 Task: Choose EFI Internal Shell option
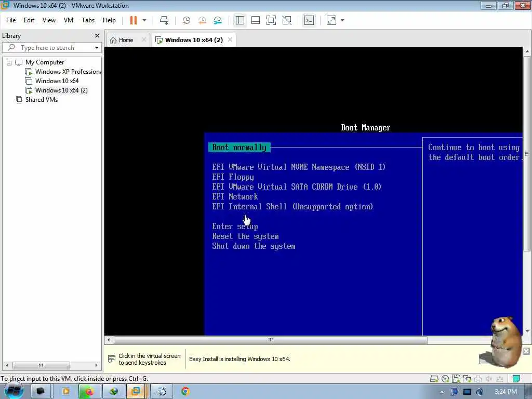pyautogui.click(x=292, y=206)
